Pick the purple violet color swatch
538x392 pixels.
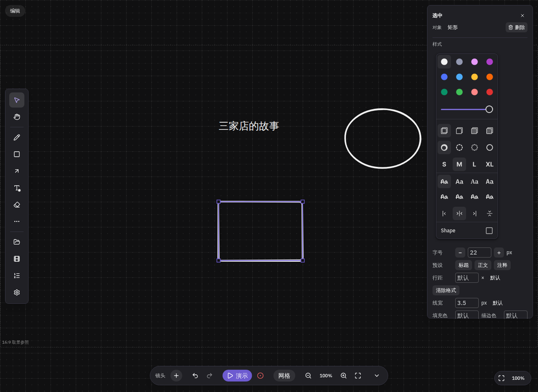[490, 62]
